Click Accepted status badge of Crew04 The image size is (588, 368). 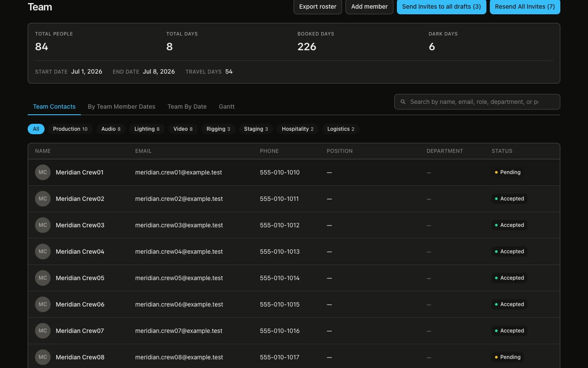(x=509, y=252)
